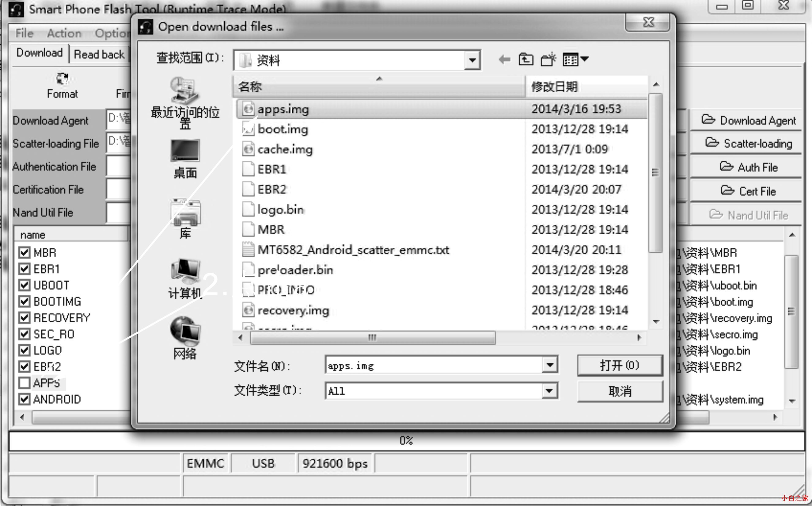
Task: Open the Computer (计算机) shortcut
Action: [x=185, y=279]
